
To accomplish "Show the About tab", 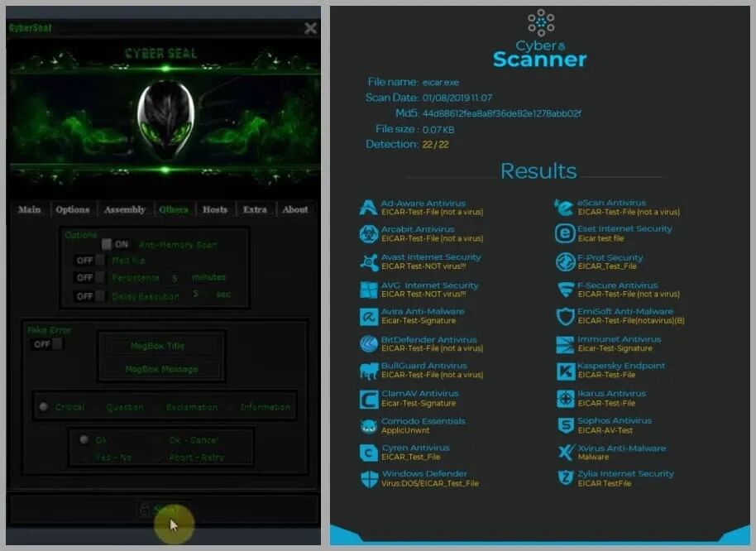I will pyautogui.click(x=295, y=209).
